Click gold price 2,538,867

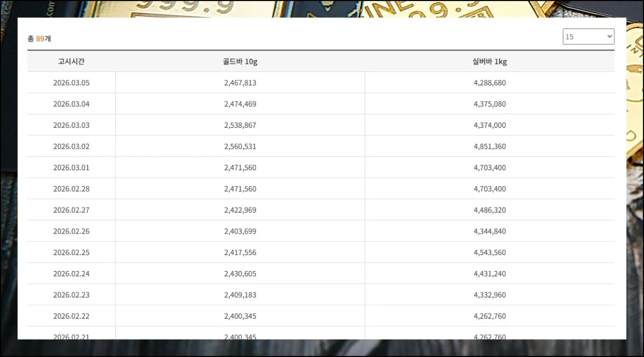(240, 125)
